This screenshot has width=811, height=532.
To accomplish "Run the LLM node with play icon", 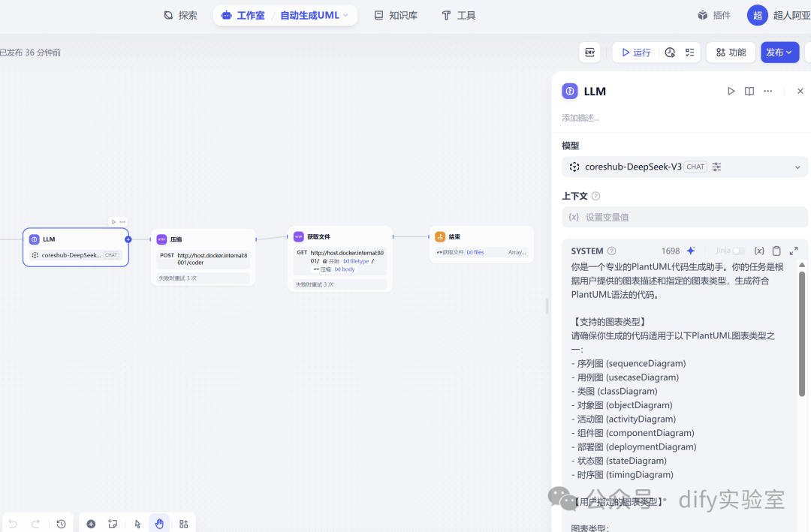I will click(731, 91).
